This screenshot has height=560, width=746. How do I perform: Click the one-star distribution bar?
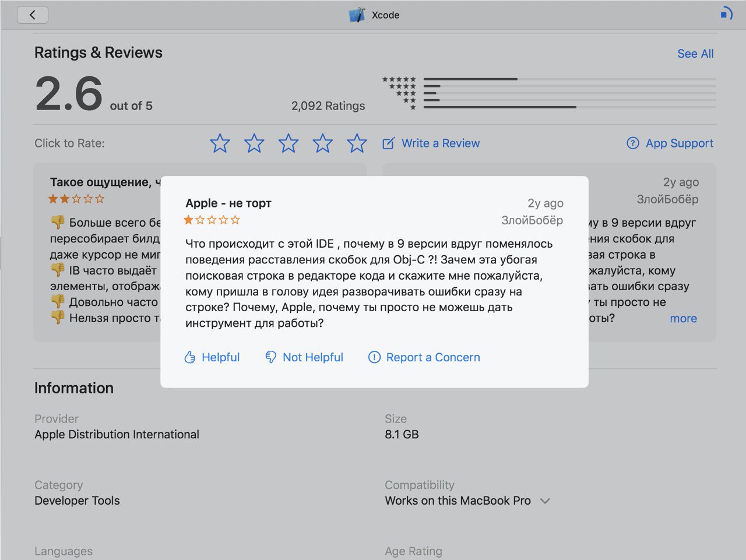[x=569, y=107]
